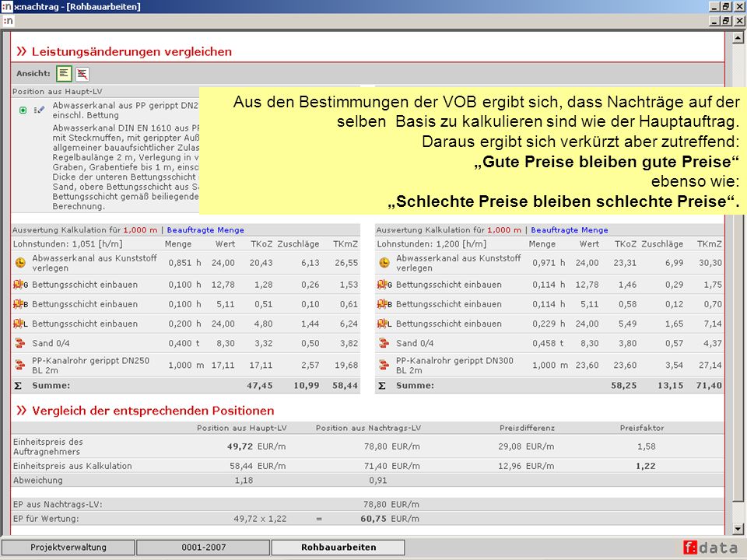Switch to Projektverwaltung tab

(68, 547)
